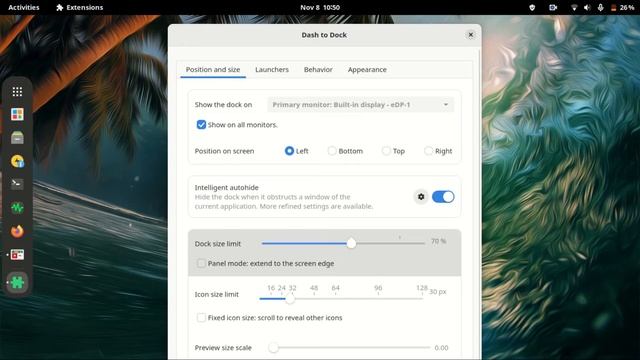Switch to Position and size tab
This screenshot has width=640, height=360.
point(213,69)
